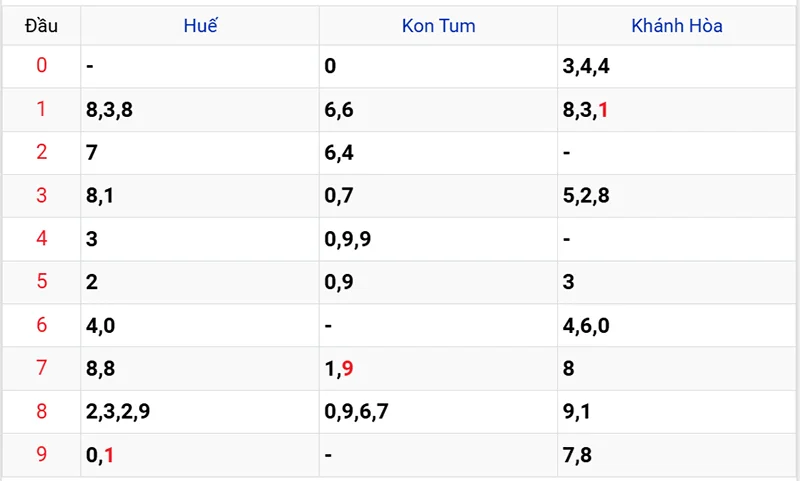Select the Khánh Hòa column header
The width and height of the screenshot is (800, 481).
[x=677, y=26]
